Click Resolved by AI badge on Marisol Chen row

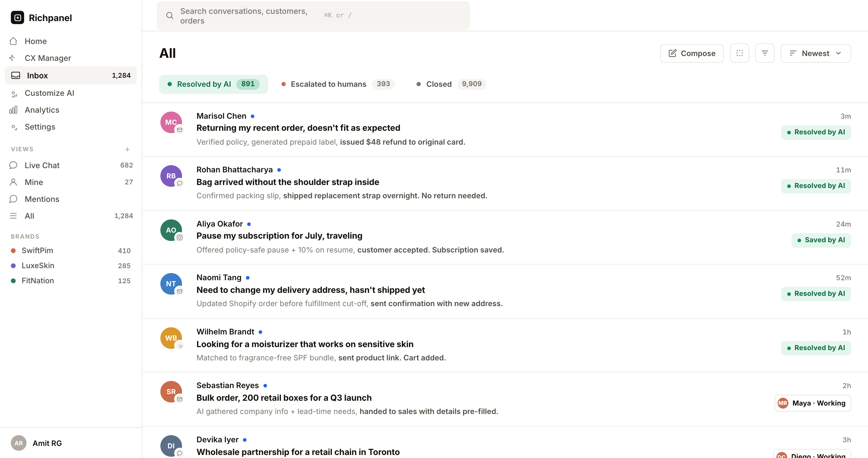pyautogui.click(x=816, y=132)
